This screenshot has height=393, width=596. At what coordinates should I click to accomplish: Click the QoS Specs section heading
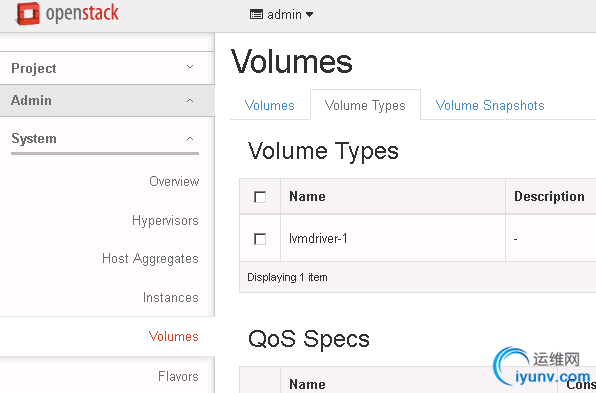[309, 339]
